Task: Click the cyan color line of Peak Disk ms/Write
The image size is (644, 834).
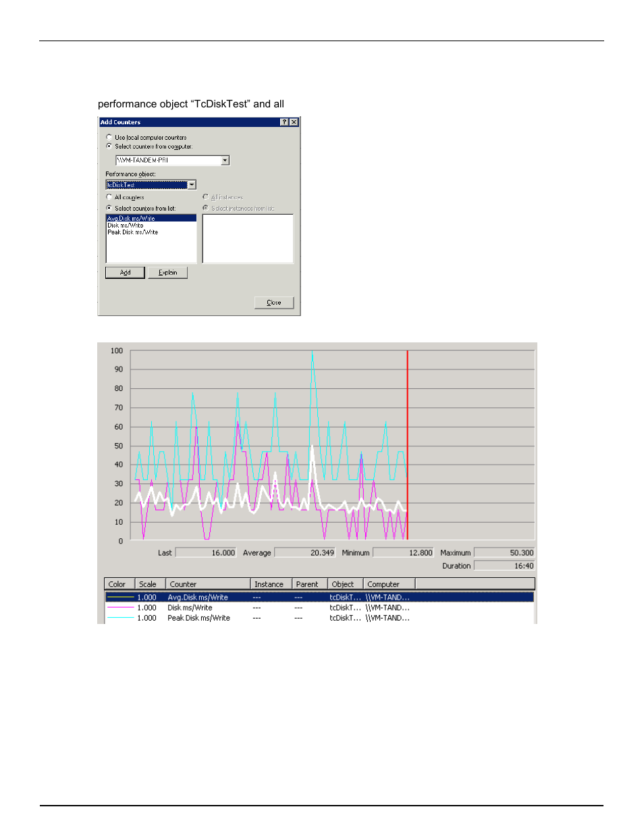Action: point(121,618)
